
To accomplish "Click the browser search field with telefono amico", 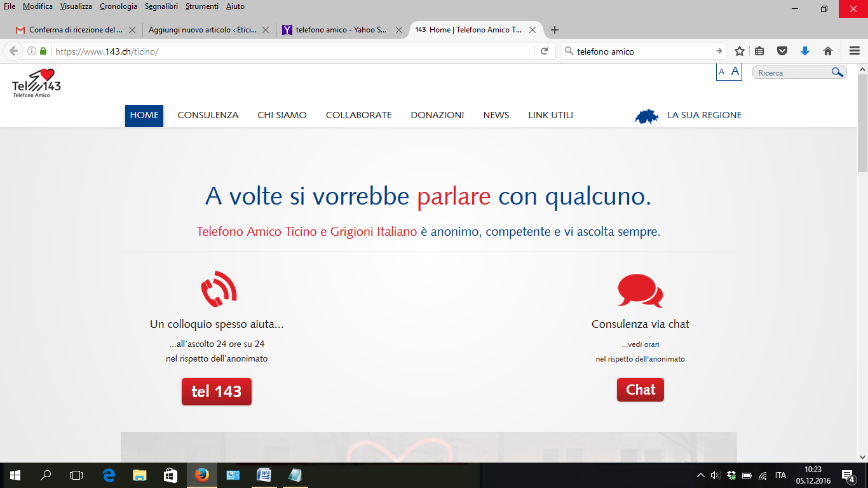I will (x=643, y=51).
